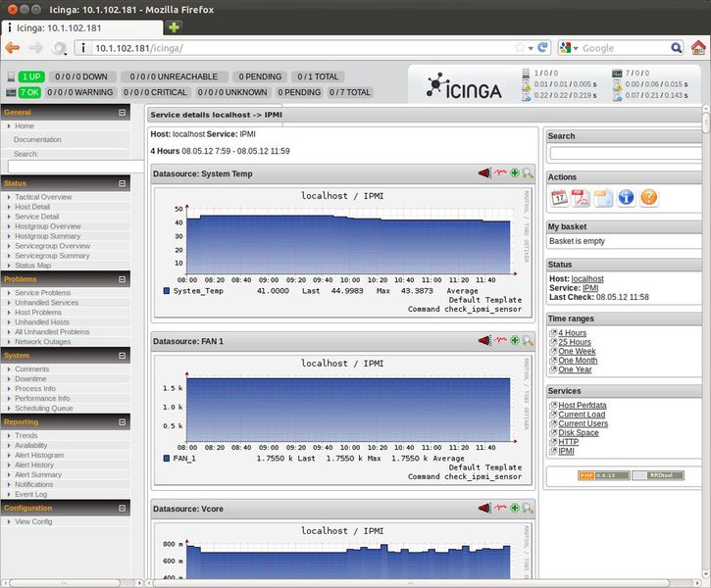
Task: Click the Icinga logo
Action: (x=464, y=86)
